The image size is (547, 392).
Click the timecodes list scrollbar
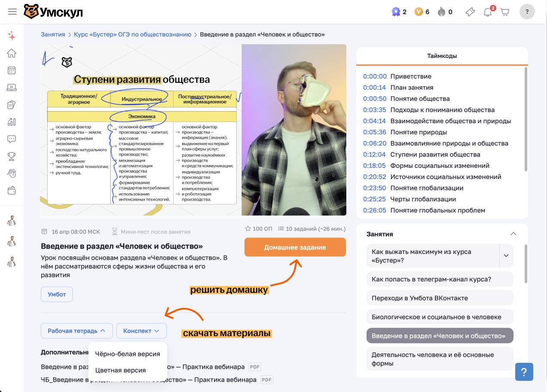click(526, 119)
